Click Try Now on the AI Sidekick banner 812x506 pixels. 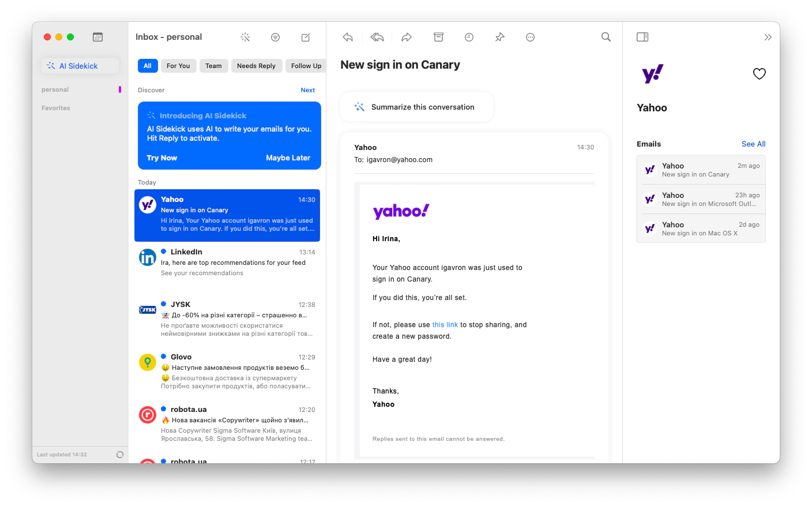162,158
